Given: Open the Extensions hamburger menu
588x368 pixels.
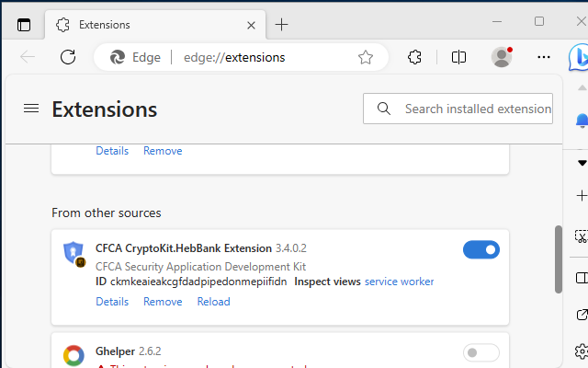Looking at the screenshot, I should (x=31, y=109).
